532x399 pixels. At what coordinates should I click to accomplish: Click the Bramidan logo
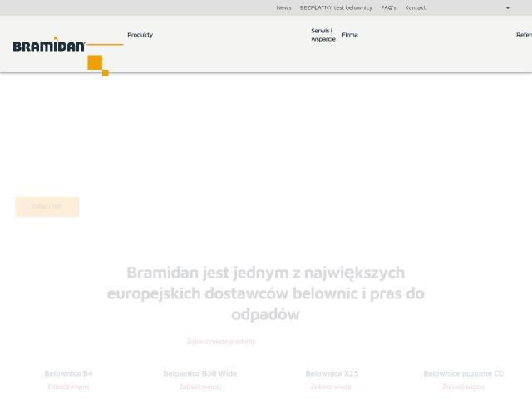[x=68, y=56]
